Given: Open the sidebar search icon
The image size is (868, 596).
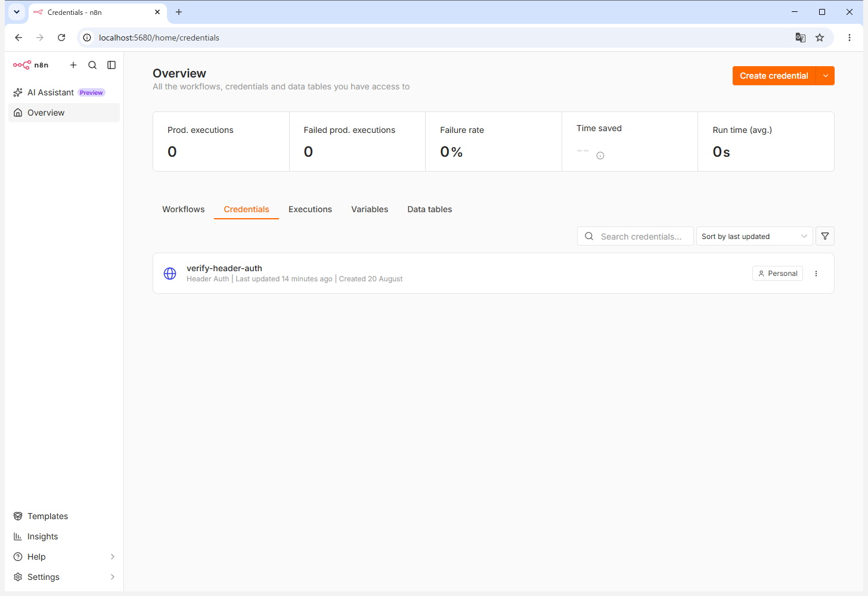Looking at the screenshot, I should 92,65.
